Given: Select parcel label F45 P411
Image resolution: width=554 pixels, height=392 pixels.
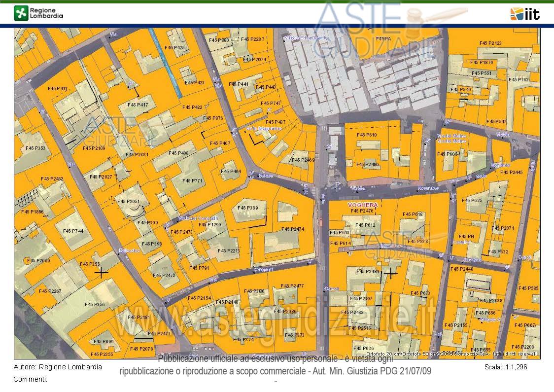Looking at the screenshot, I should pos(57,88).
